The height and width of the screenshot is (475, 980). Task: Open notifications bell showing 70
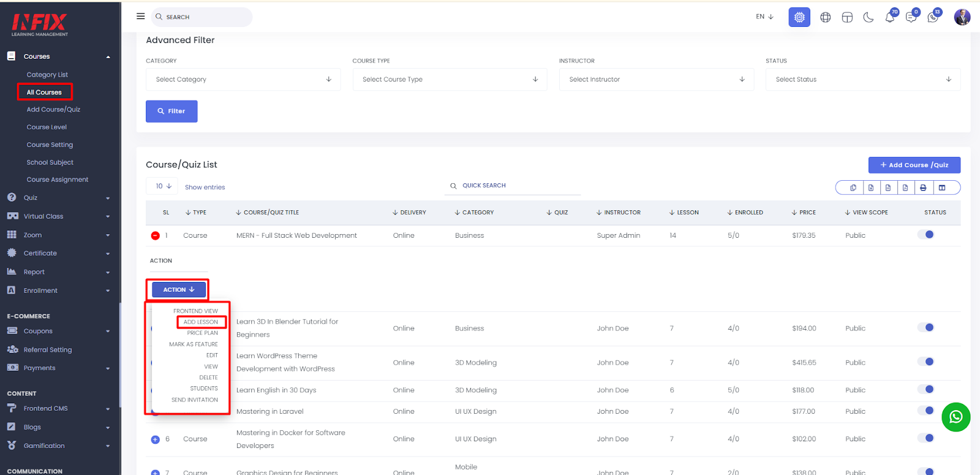pyautogui.click(x=891, y=17)
